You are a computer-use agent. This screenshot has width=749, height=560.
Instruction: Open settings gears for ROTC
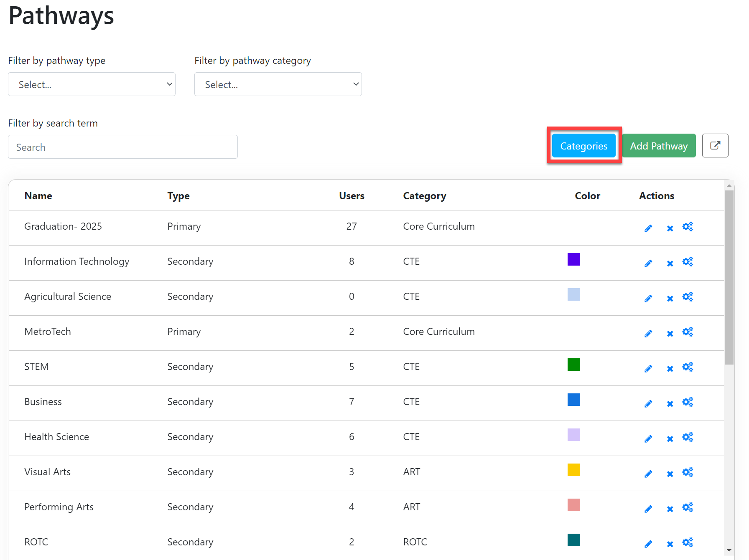click(x=688, y=542)
